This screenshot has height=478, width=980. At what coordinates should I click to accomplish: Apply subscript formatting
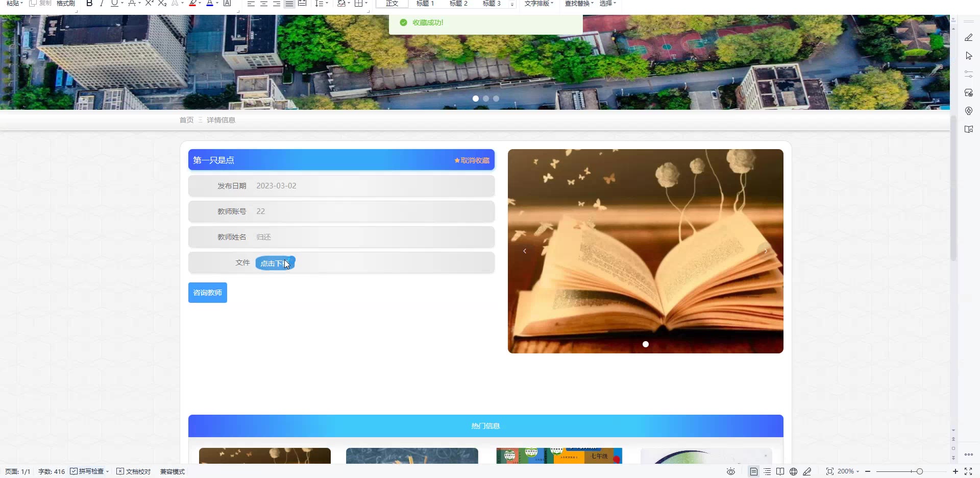point(162,3)
